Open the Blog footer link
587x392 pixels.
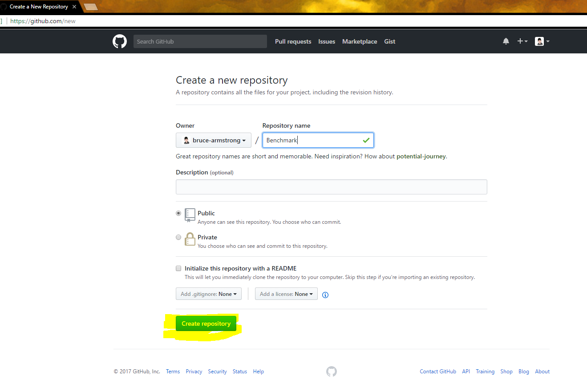tap(524, 372)
